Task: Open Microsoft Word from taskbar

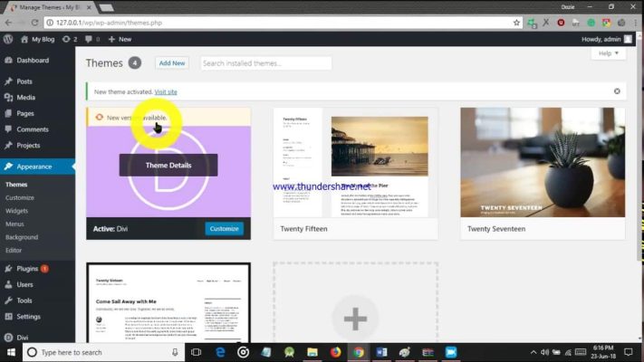Action: coord(381,352)
